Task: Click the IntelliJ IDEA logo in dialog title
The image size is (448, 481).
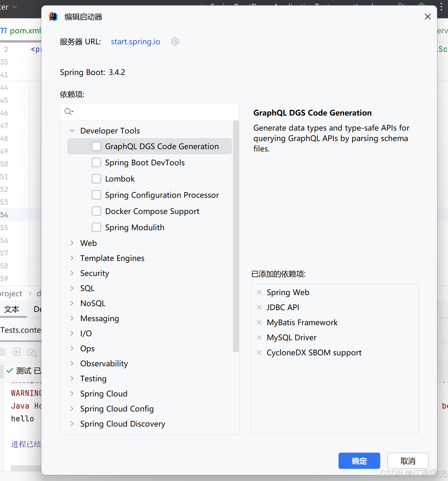Action: click(x=53, y=17)
